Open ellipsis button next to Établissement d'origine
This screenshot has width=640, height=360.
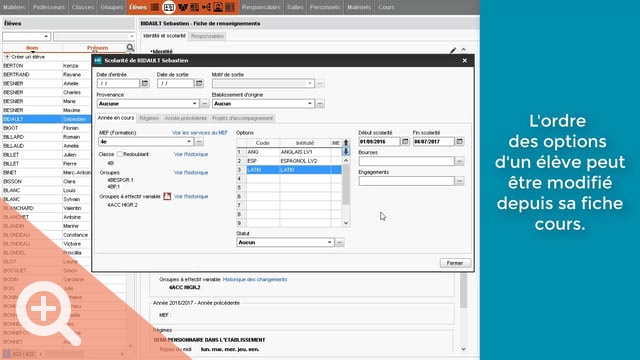[x=320, y=104]
